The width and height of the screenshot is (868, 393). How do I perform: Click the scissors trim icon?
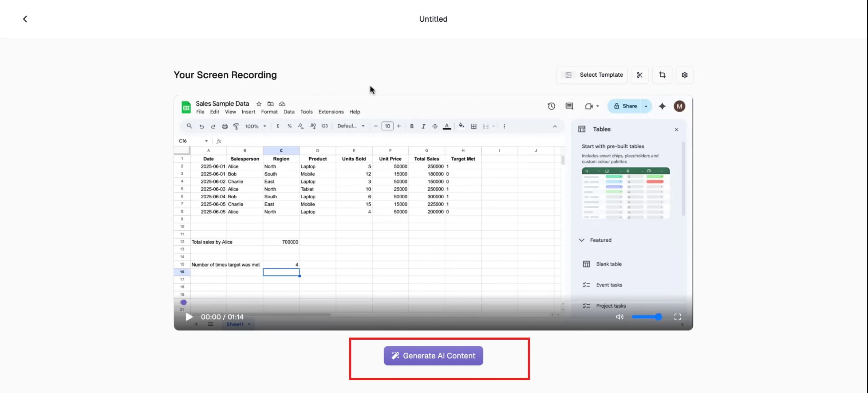tap(640, 75)
